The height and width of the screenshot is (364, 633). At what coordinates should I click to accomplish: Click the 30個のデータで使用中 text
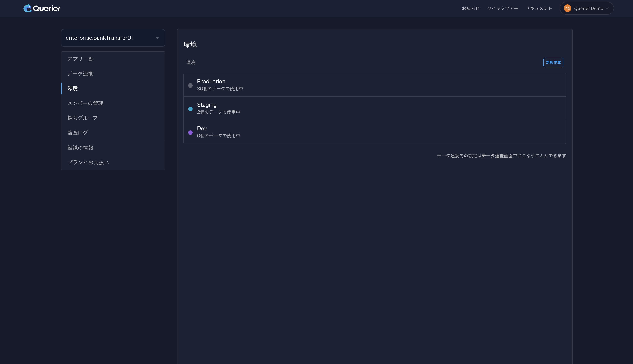pos(220,89)
